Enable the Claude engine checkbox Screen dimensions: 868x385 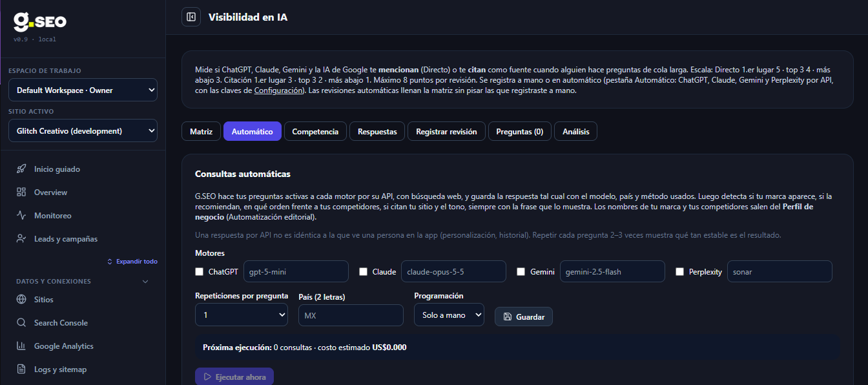(x=364, y=272)
